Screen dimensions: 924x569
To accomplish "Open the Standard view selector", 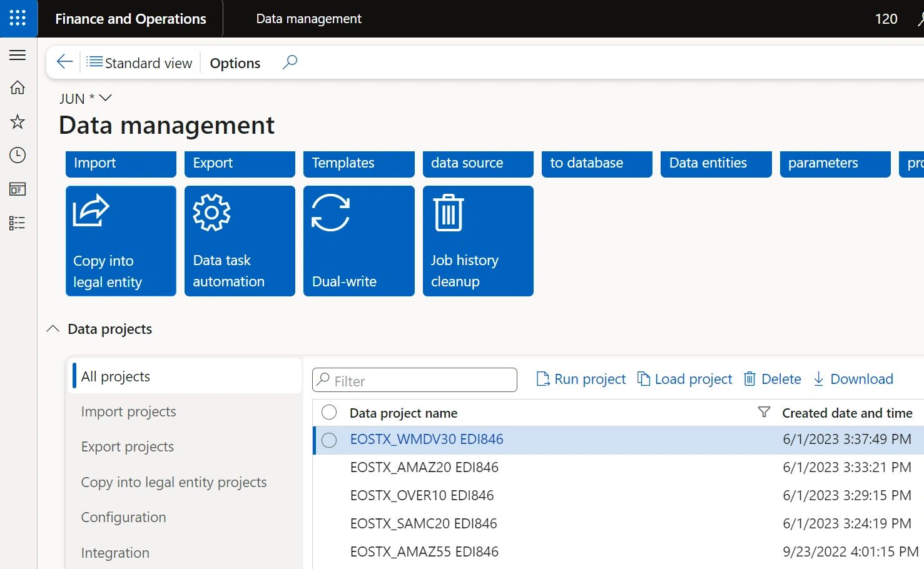I will (140, 63).
